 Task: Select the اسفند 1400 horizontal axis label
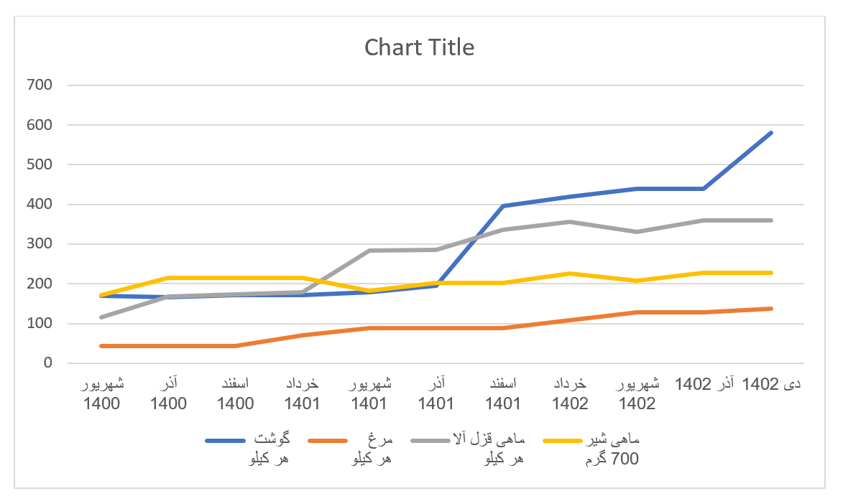click(x=236, y=393)
